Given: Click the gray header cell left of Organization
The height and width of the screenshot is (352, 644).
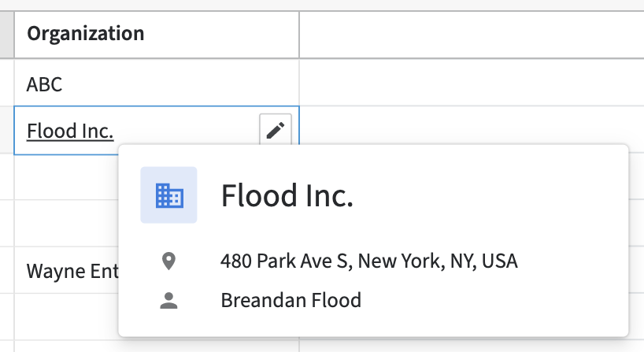Looking at the screenshot, I should 6,34.
